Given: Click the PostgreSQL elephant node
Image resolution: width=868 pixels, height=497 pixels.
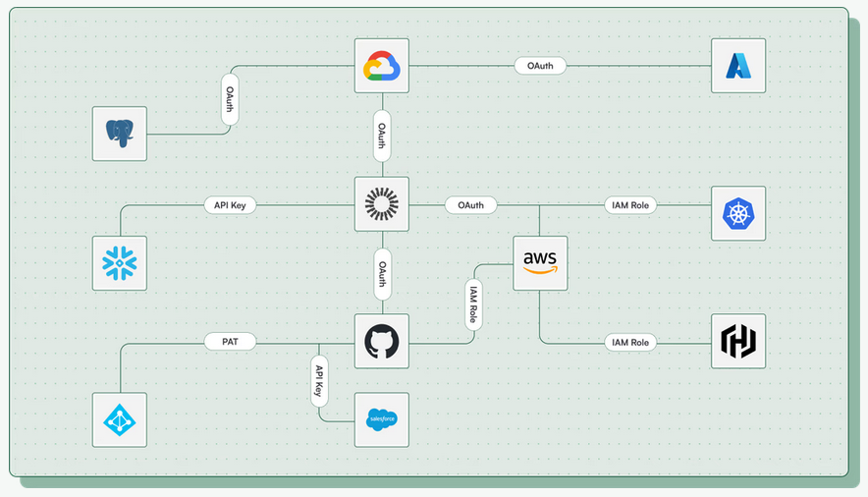Looking at the screenshot, I should (x=119, y=134).
